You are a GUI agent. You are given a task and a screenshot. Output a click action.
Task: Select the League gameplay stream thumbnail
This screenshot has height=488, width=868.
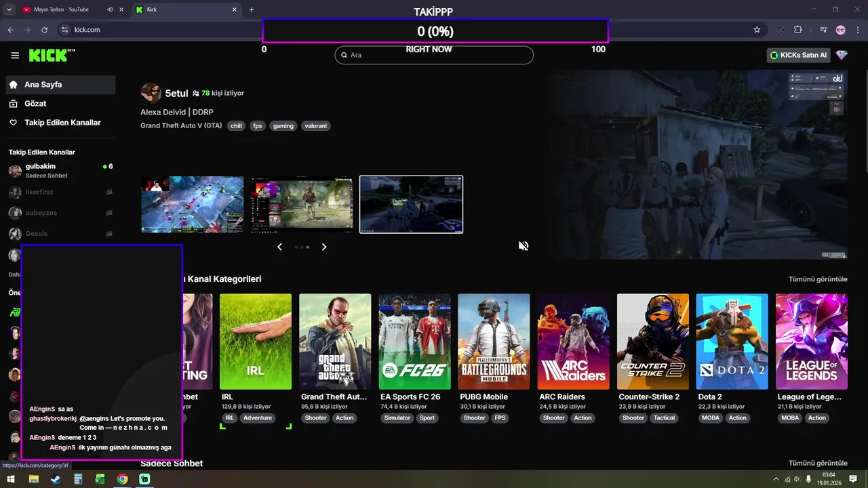193,205
